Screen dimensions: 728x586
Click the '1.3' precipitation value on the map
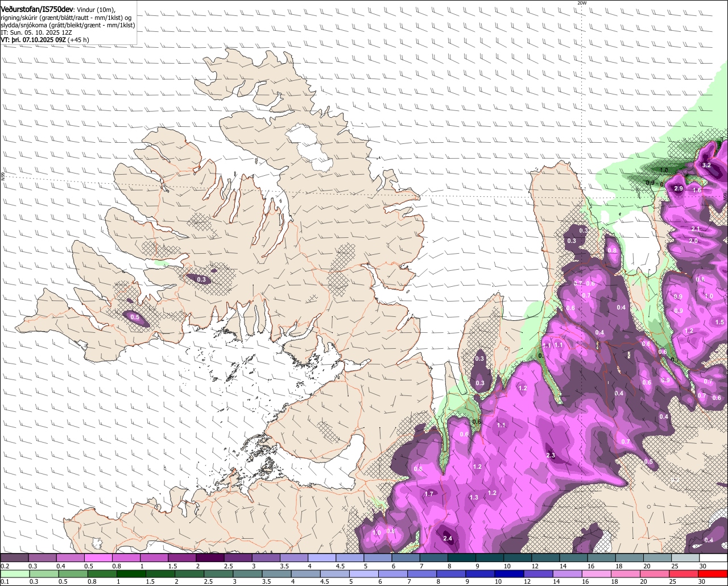coord(474,497)
